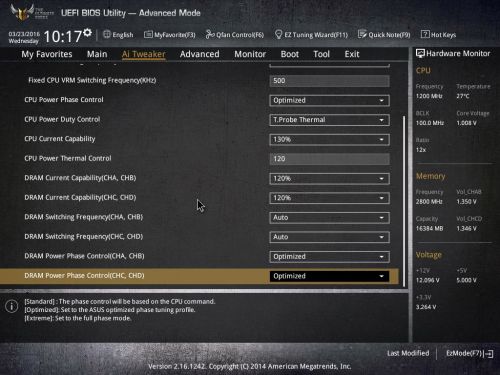Image resolution: width=500 pixels, height=375 pixels.
Task: Open DRAM Current Capability(CHA, CHB) dropdown
Action: click(x=329, y=179)
